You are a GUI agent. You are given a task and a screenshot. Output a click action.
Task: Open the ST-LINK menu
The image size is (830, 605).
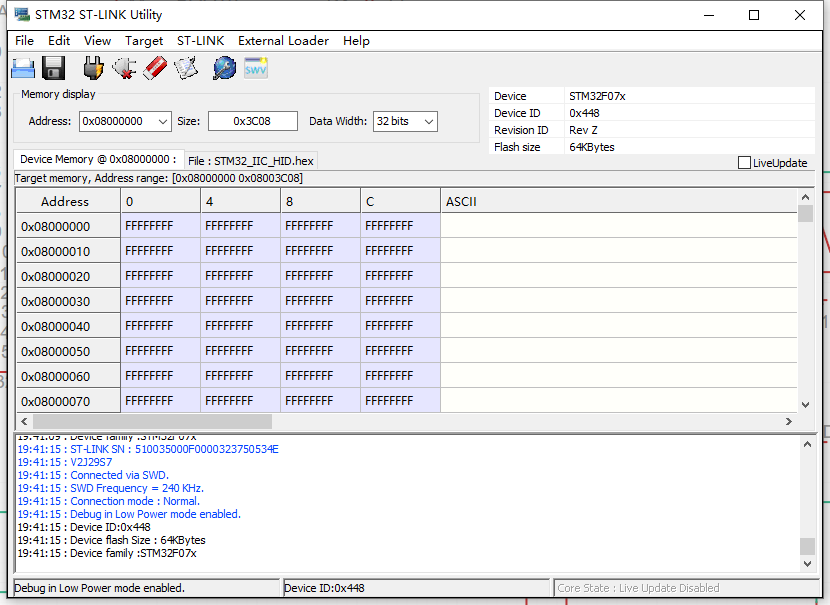[x=200, y=41]
